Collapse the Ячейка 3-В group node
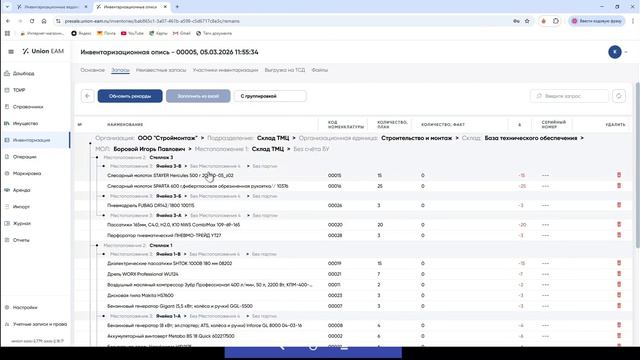The image size is (640, 360). 104,166
